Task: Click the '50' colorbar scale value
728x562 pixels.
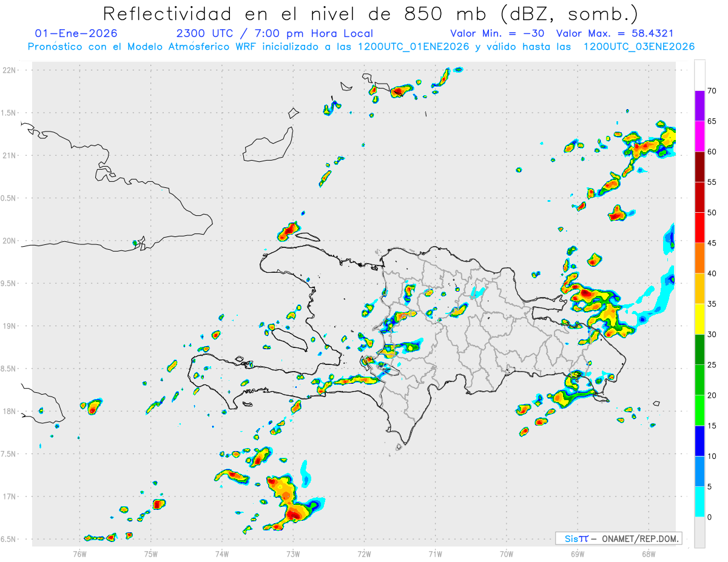Action: 712,213
